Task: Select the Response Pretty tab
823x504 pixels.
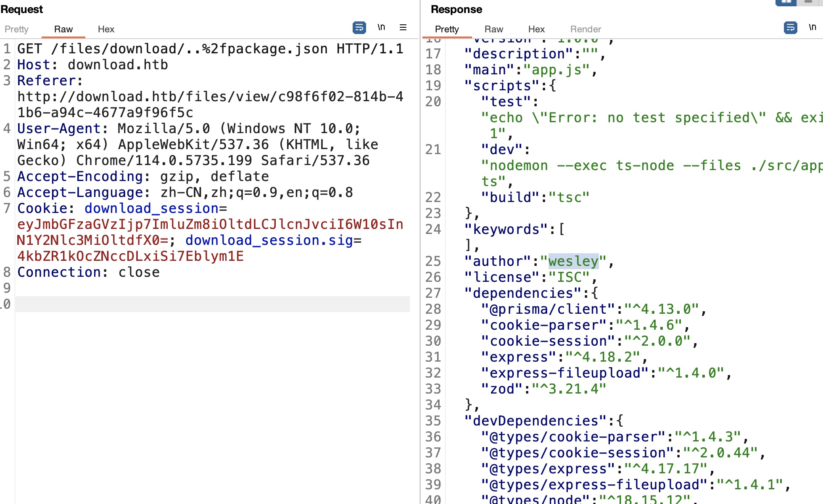Action: click(x=447, y=29)
